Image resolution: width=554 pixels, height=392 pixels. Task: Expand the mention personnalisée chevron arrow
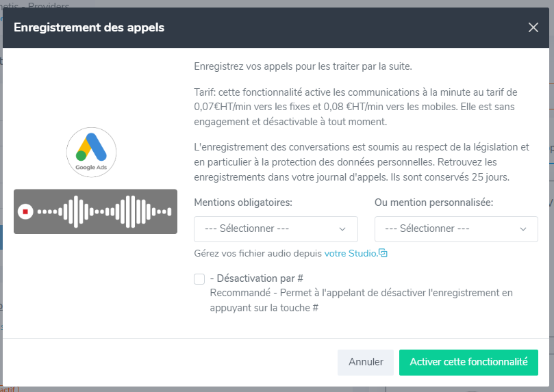pos(523,229)
